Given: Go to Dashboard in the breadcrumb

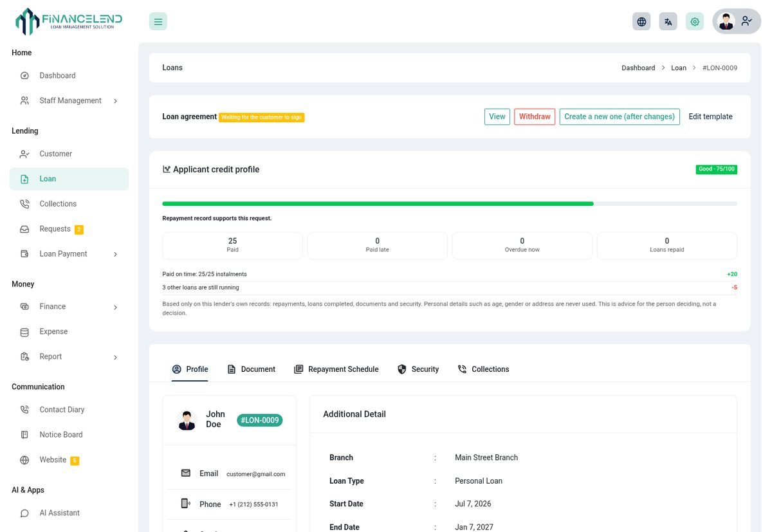Looking at the screenshot, I should [x=638, y=68].
